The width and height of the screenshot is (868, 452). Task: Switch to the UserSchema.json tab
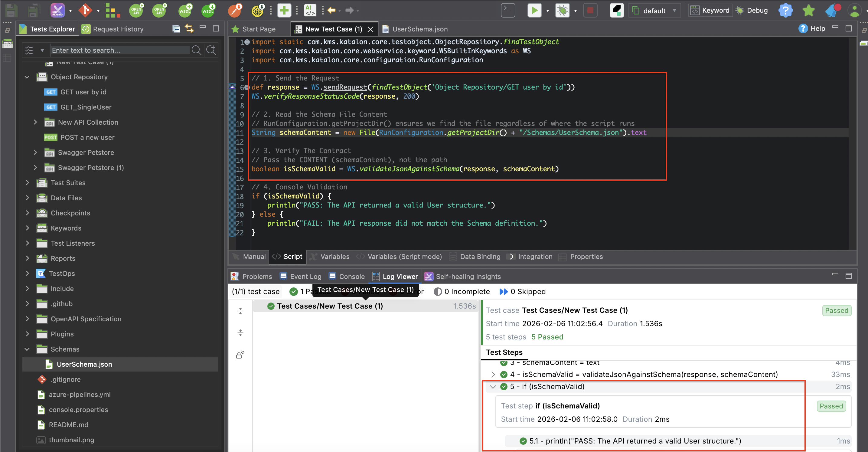click(419, 29)
